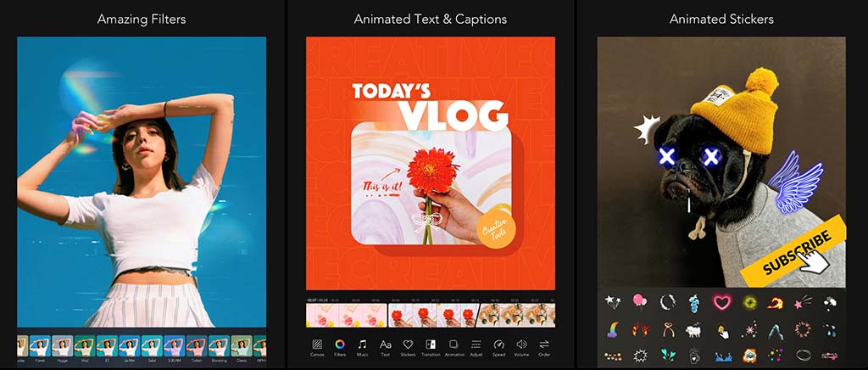The image size is (868, 370).
Task: Open the Animation tool
Action: pyautogui.click(x=453, y=347)
